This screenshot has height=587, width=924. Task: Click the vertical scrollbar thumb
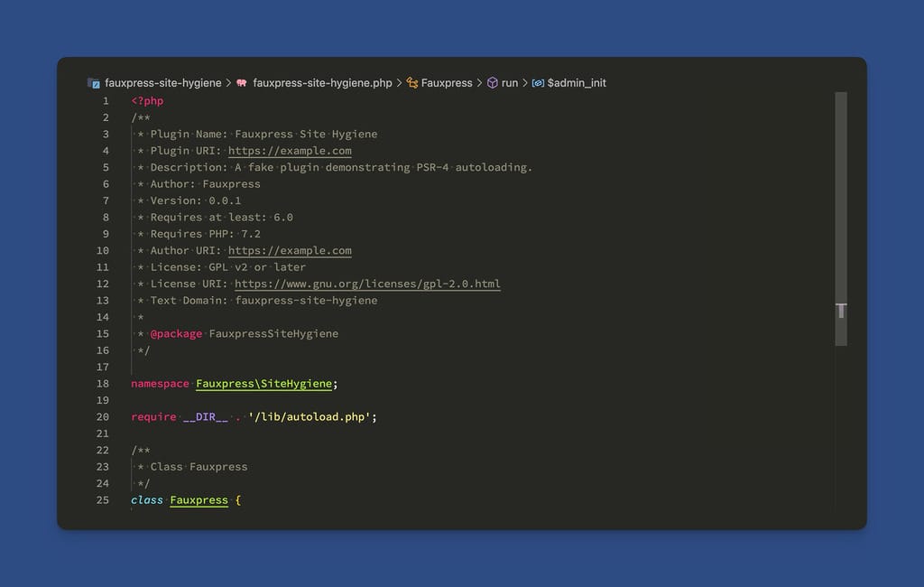coord(841,217)
